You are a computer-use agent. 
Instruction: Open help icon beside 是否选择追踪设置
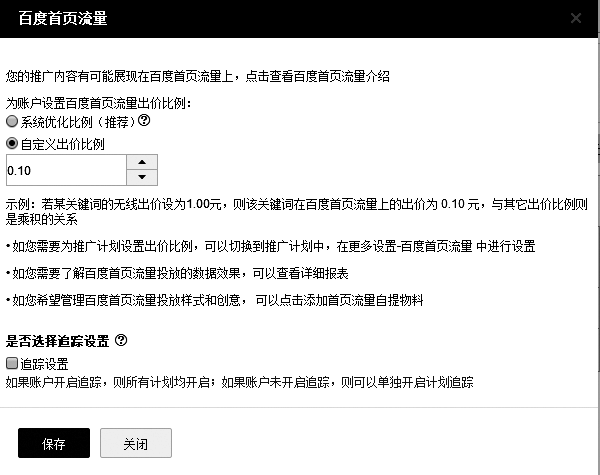(x=121, y=340)
